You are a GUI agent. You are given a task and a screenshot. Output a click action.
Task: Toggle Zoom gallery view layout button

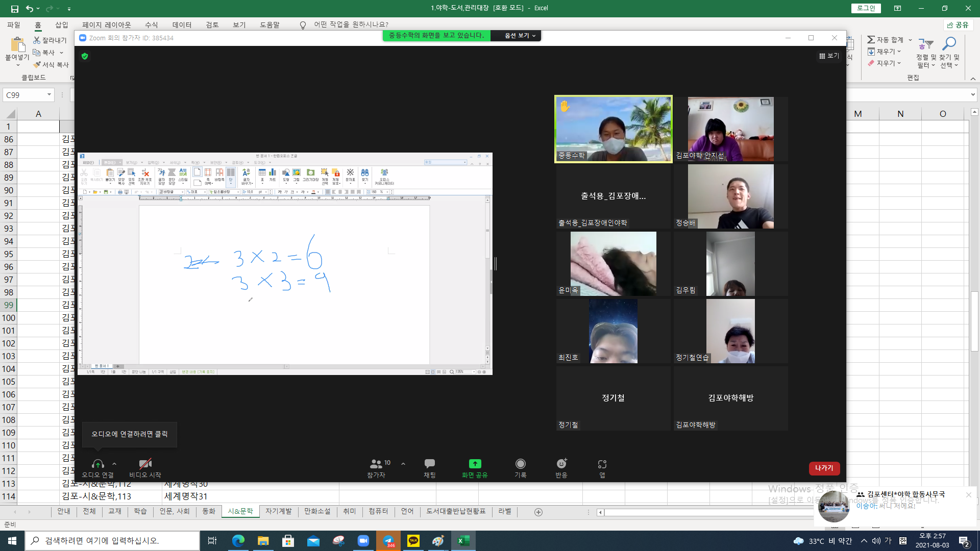829,56
